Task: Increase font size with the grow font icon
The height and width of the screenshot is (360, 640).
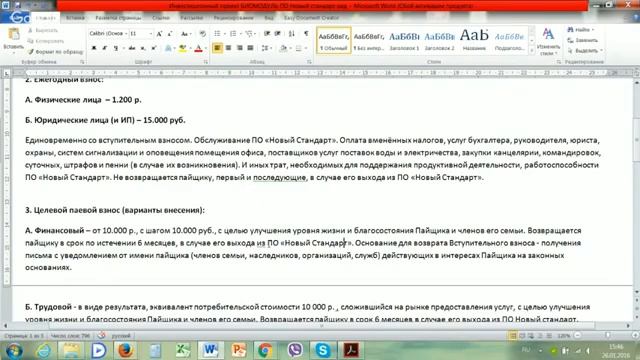Action: coord(159,33)
